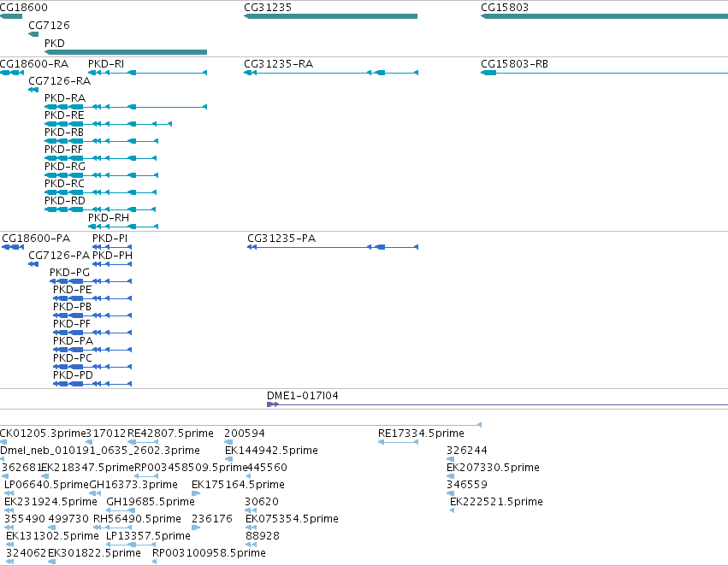Click the CG18600-PA protein label
728x566 pixels.
[36, 239]
